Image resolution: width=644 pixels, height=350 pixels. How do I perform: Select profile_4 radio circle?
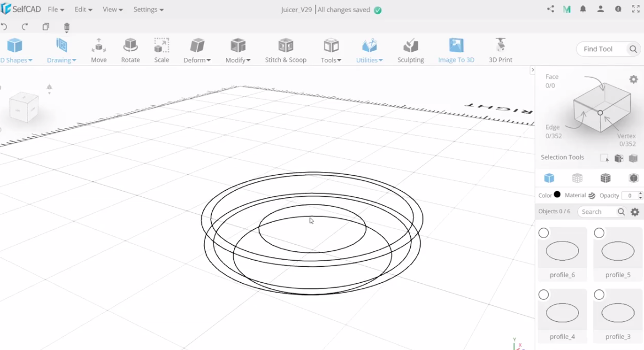(544, 294)
